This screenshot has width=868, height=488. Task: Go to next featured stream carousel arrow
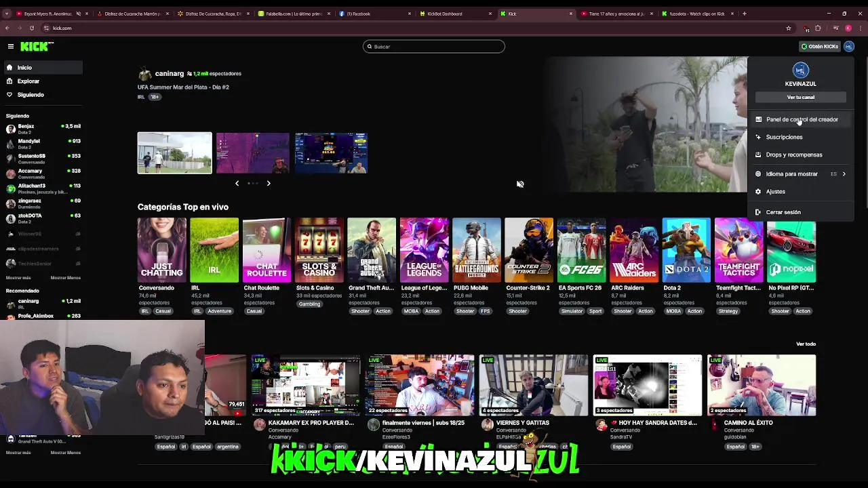(269, 183)
